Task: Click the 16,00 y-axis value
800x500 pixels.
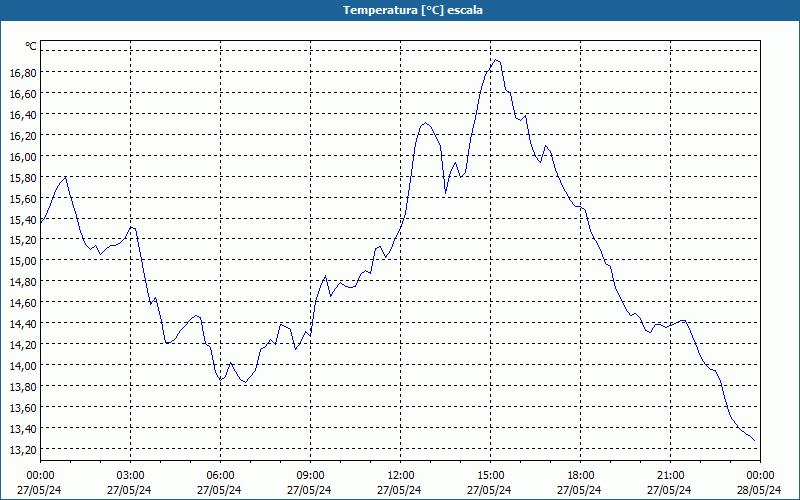Action: pyautogui.click(x=23, y=157)
